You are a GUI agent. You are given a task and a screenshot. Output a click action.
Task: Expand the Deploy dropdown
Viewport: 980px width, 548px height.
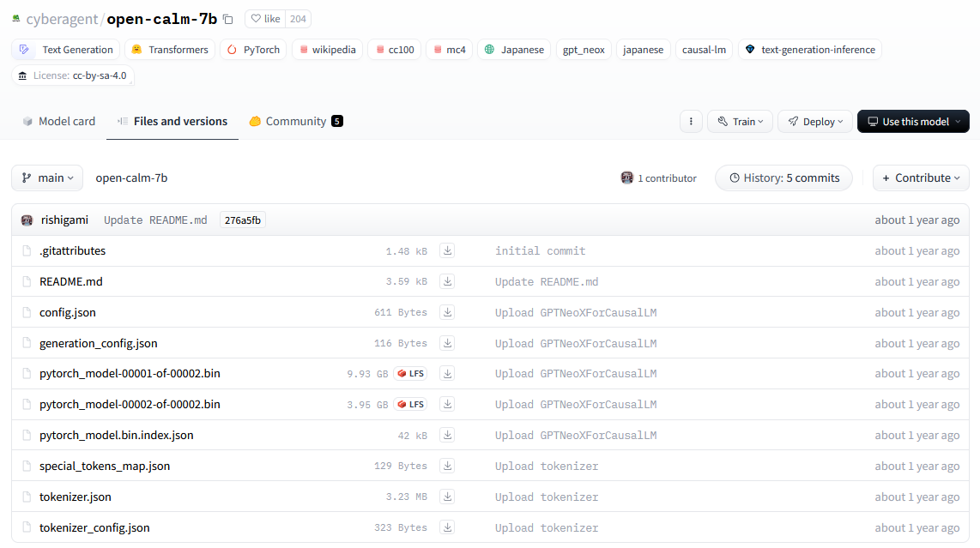pos(815,121)
